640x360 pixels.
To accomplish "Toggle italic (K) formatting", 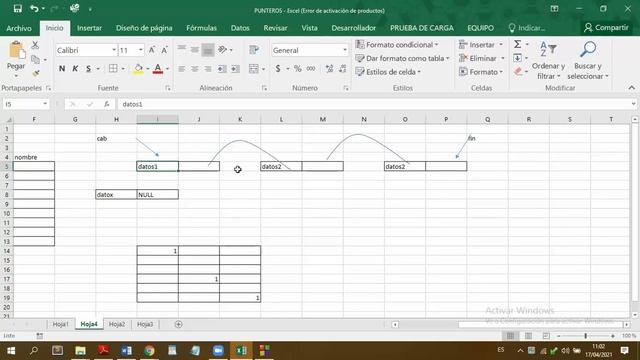I will point(75,69).
